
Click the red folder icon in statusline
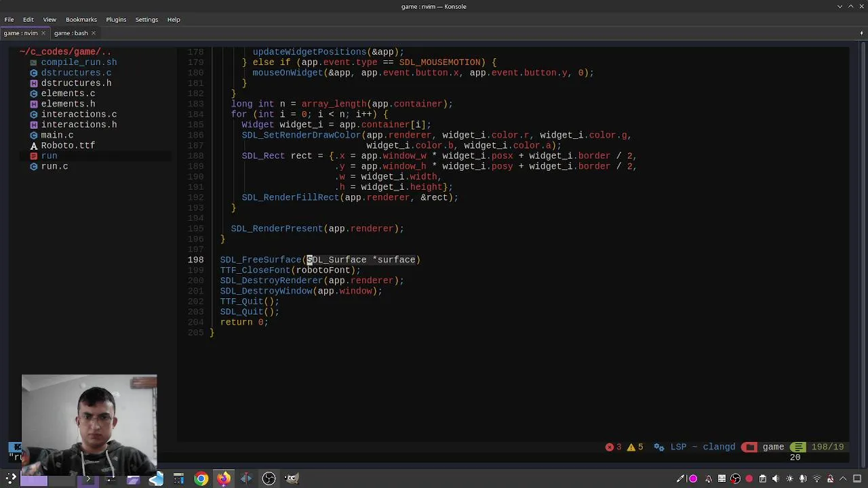(x=749, y=447)
